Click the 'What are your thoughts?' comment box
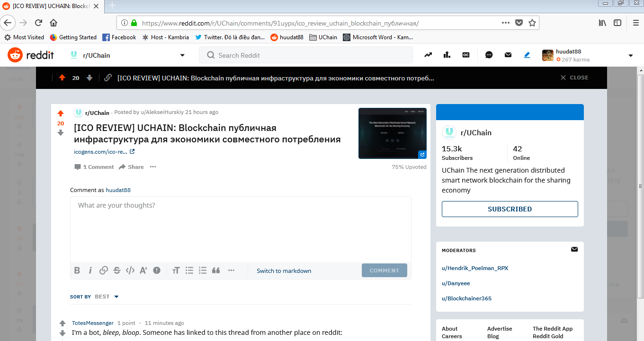Screen dimensions: 644x341 [241, 229]
